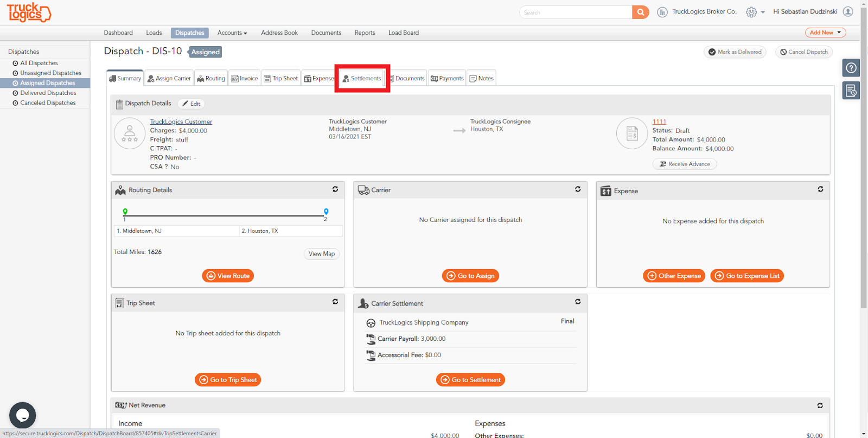Open the Load Board menu

point(404,33)
